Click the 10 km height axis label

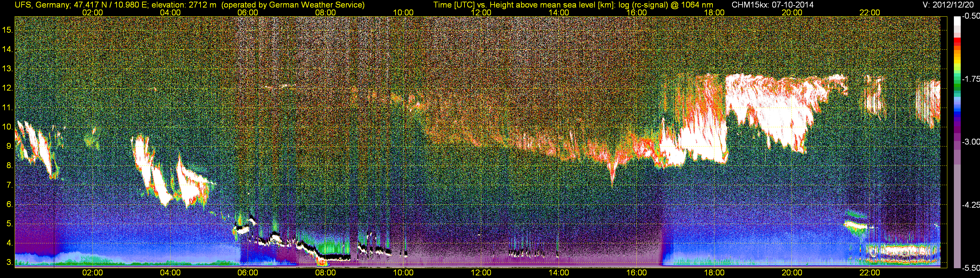click(x=8, y=127)
